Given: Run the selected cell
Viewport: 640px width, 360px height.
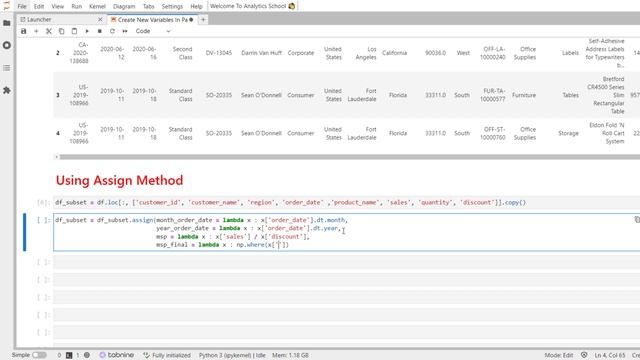Looking at the screenshot, I should pos(87,31).
